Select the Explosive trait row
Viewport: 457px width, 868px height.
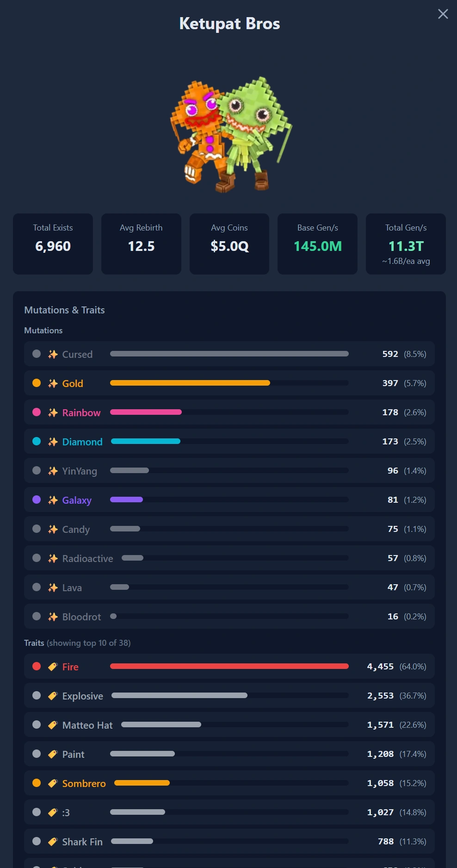[x=229, y=695]
